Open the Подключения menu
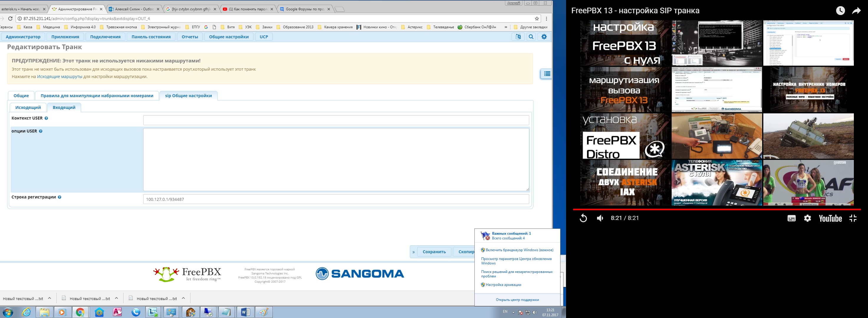 [105, 37]
